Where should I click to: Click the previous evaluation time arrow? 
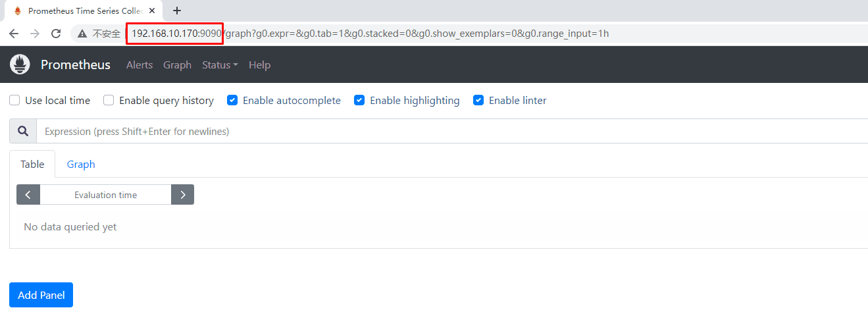pyautogui.click(x=28, y=195)
